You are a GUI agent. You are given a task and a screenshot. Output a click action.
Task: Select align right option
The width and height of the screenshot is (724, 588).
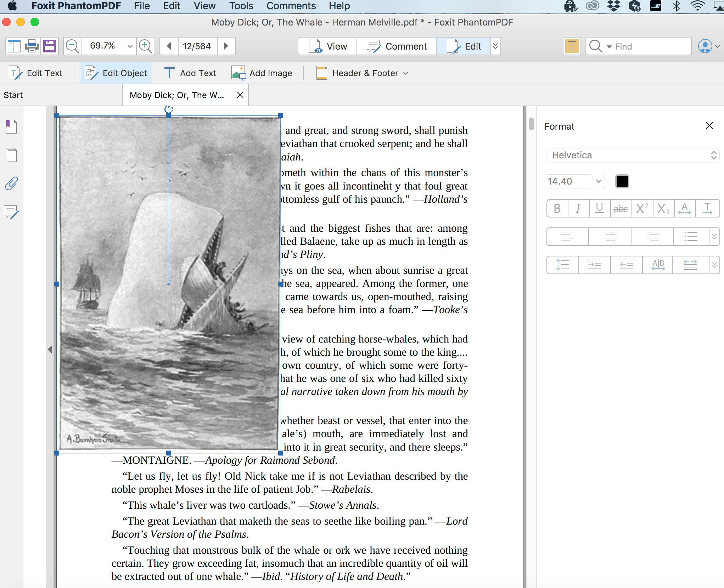point(653,237)
